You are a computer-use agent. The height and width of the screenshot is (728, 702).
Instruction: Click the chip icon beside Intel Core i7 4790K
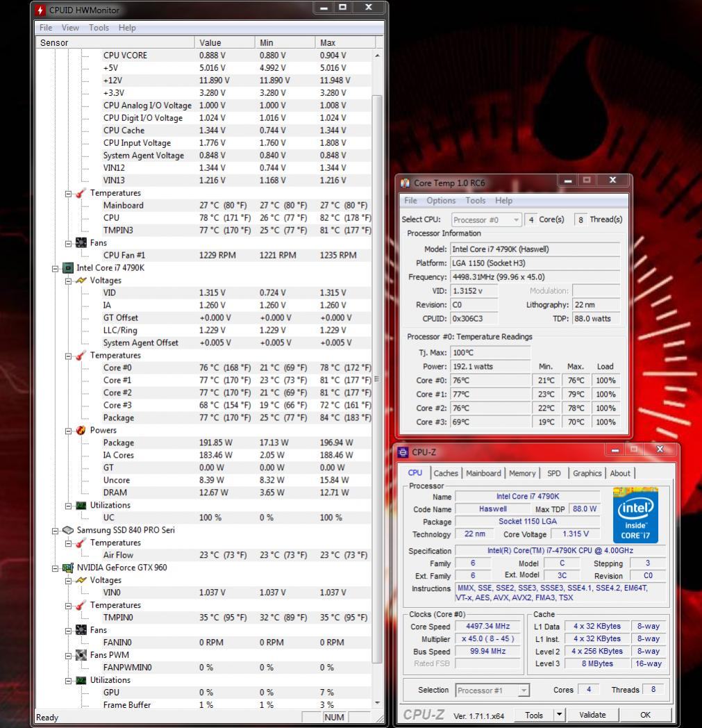68,268
